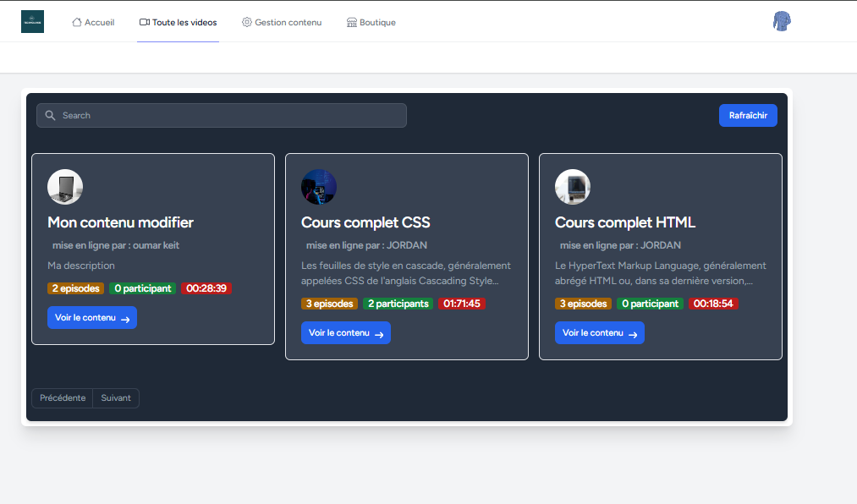Click the shop icon next to Boutique

click(352, 22)
